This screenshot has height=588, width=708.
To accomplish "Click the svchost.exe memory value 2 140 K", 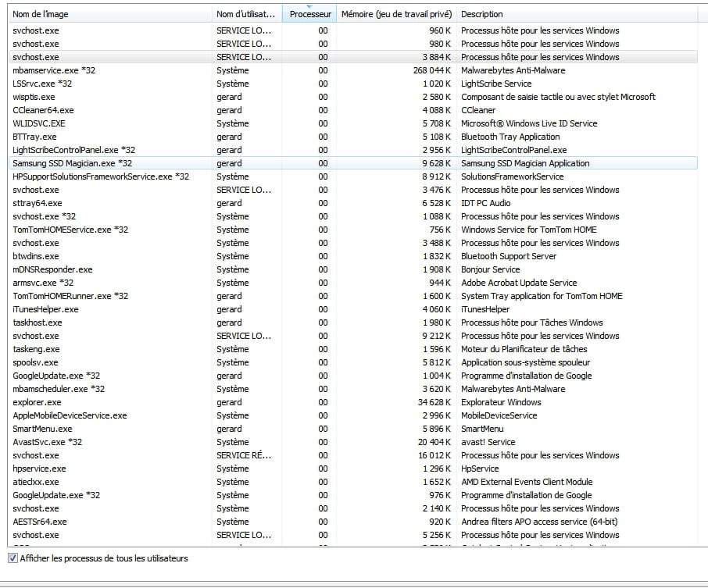I will tap(437, 508).
